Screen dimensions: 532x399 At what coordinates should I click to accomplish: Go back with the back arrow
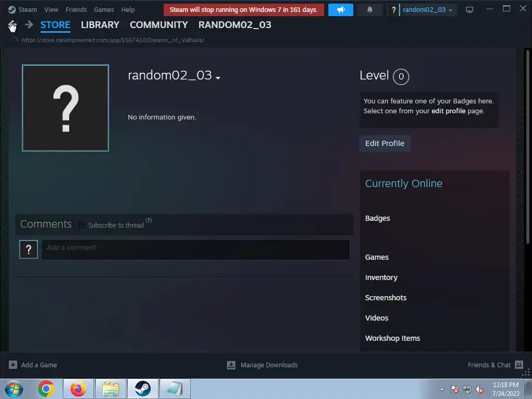(x=12, y=25)
